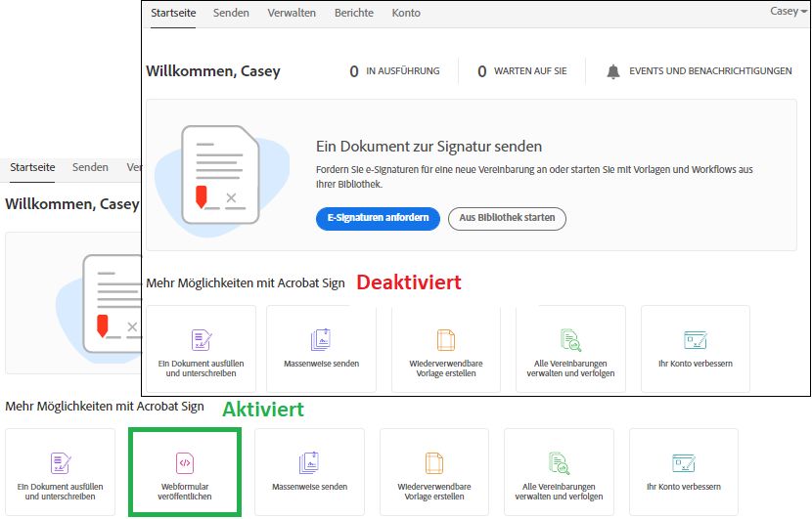Click 'Wiederverwendbare Vorlage erstellen' label in Aktiviert row

[434, 492]
